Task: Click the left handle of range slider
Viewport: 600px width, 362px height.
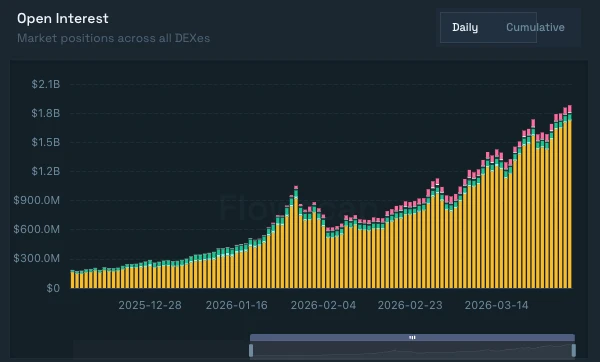Action: point(251,350)
